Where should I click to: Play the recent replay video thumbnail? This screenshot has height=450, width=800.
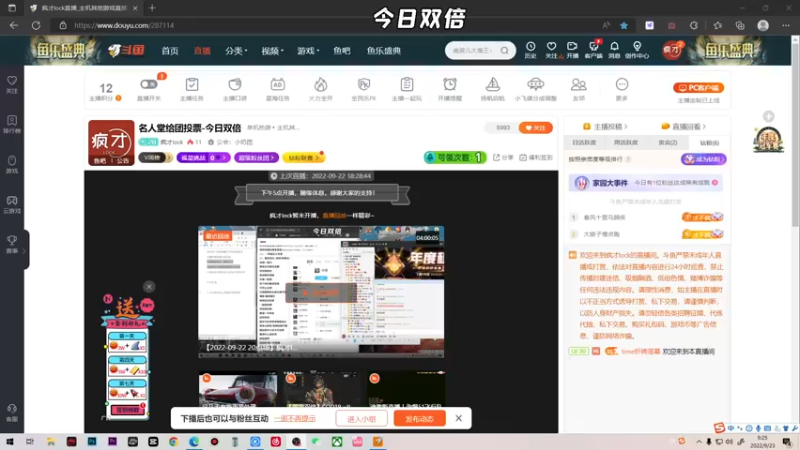tap(321, 292)
